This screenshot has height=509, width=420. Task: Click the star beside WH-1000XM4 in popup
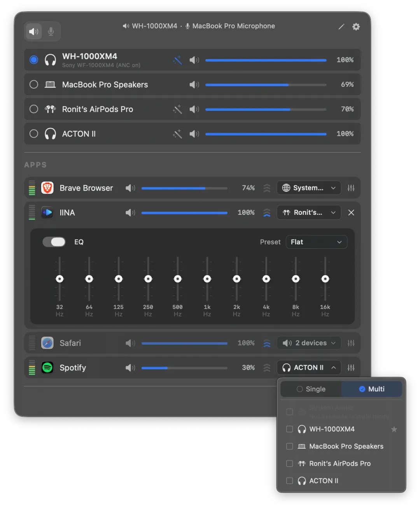(394, 429)
